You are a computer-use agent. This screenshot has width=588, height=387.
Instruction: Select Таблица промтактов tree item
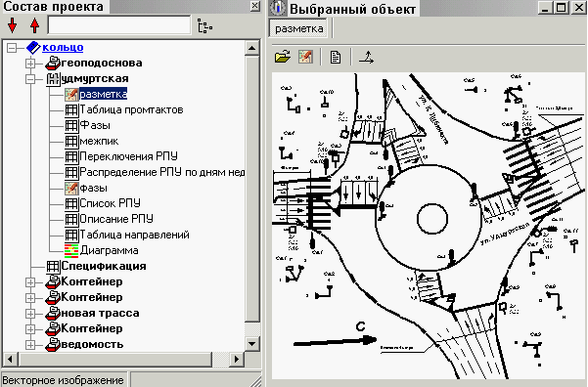click(x=131, y=109)
